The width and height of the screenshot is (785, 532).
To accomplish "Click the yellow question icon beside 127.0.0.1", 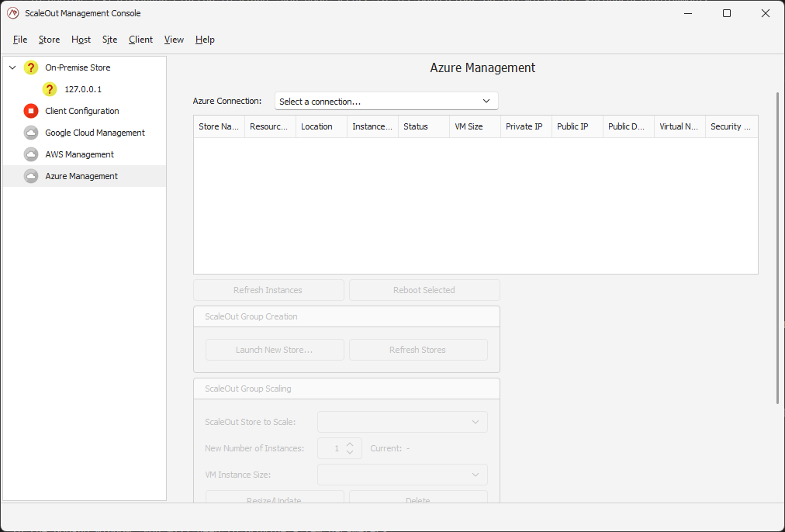I will pos(50,89).
